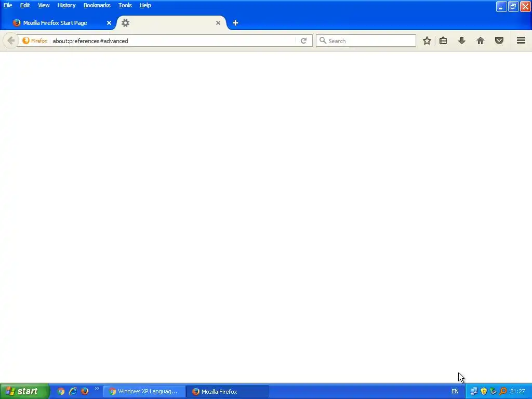This screenshot has width=532, height=399.
Task: Close the Mozilla Firefox Start Page tab
Action: 109,23
